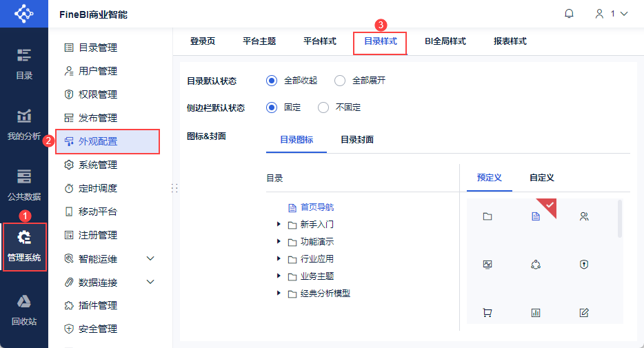Open 公共数据 in the left sidebar
The height and width of the screenshot is (348, 644).
click(x=24, y=185)
